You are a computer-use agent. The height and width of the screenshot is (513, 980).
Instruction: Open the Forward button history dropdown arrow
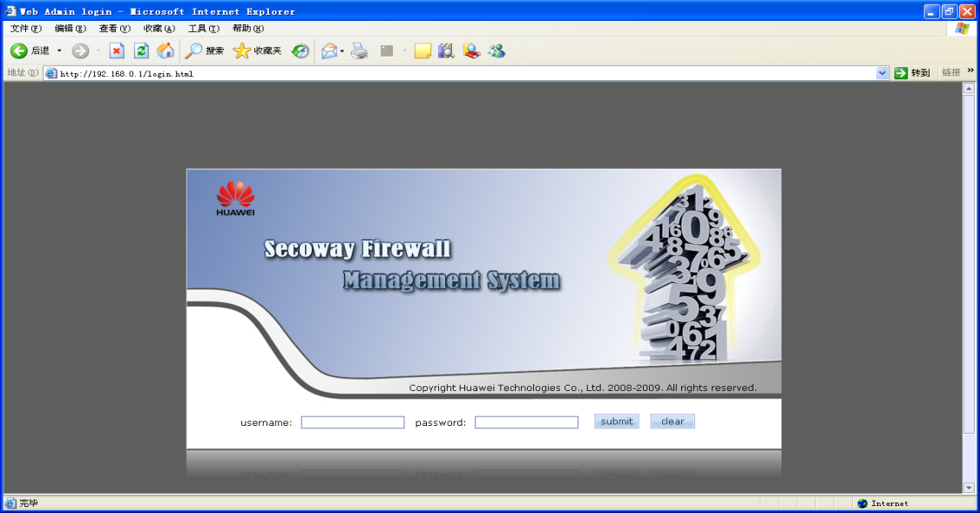click(98, 51)
